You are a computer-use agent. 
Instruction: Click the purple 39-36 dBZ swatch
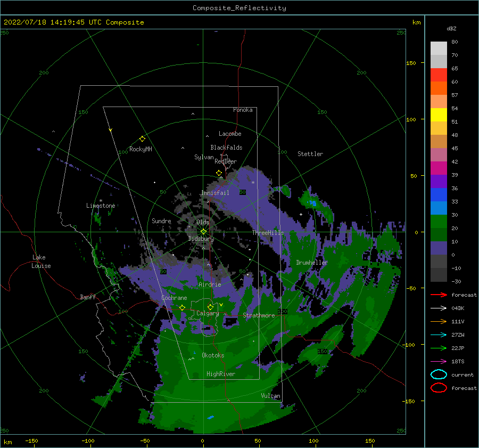click(x=439, y=181)
